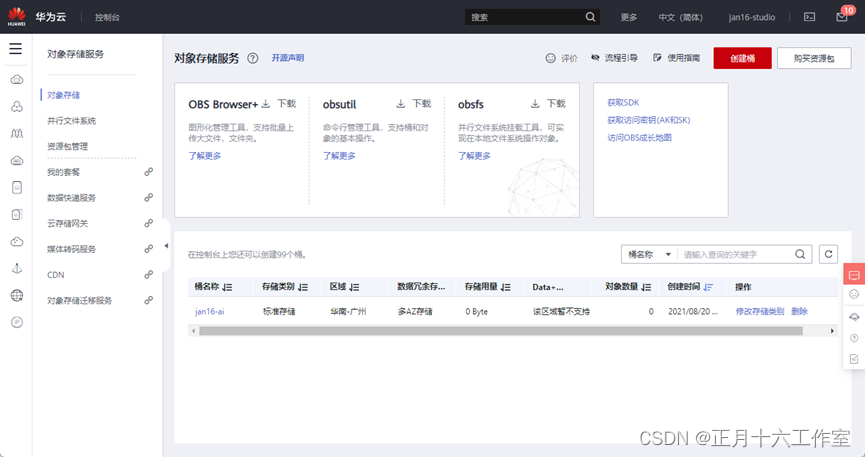Click the 购买资源包 button
The image size is (865, 457).
814,58
